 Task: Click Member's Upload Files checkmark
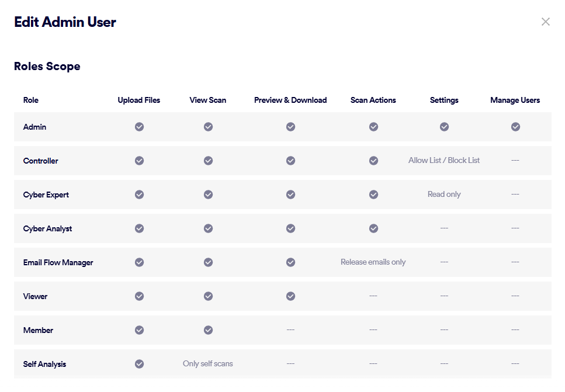point(139,330)
